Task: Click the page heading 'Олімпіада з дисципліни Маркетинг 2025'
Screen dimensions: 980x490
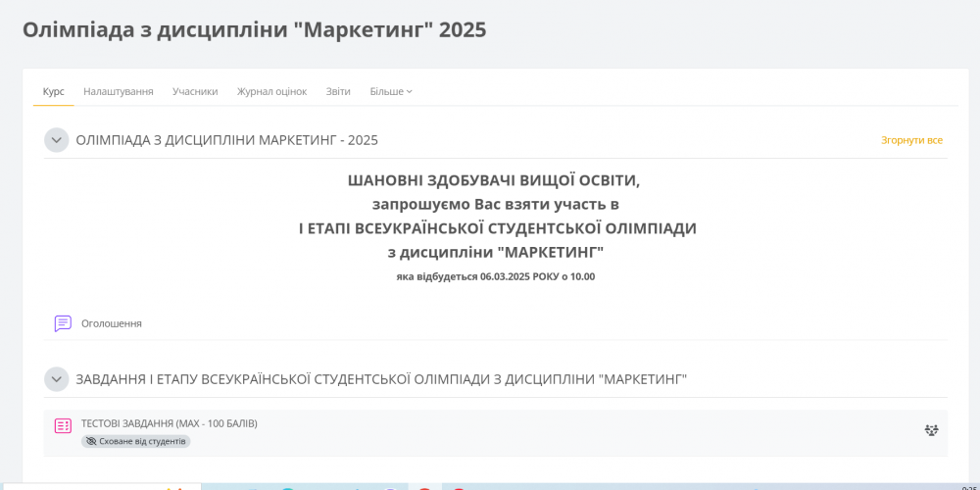Action: (255, 29)
